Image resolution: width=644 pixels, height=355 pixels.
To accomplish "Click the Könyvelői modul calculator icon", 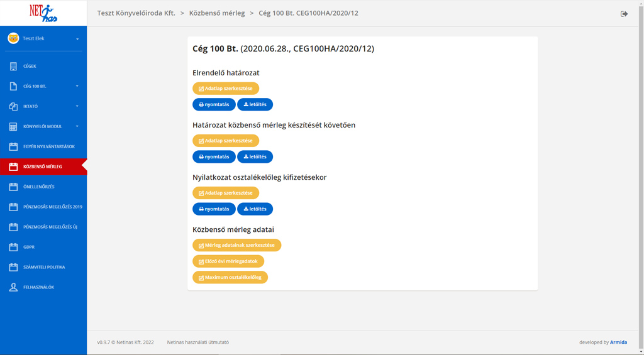I will click(13, 126).
